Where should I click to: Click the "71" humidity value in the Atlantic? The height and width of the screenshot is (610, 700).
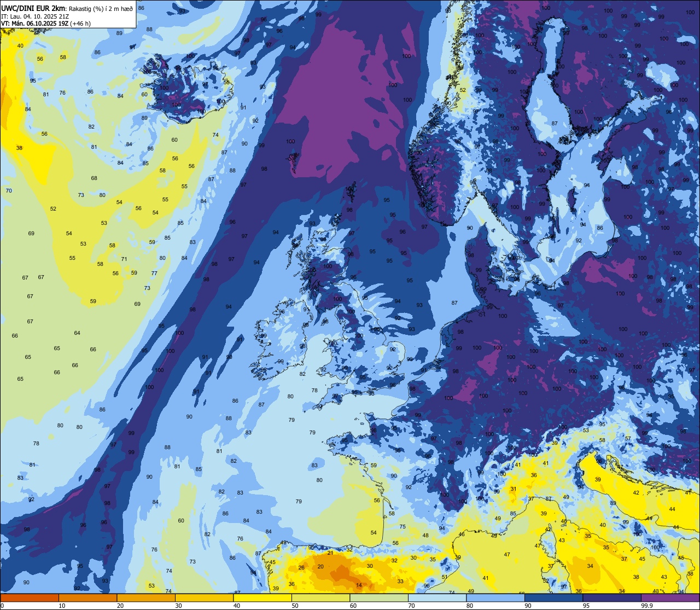click(x=124, y=259)
